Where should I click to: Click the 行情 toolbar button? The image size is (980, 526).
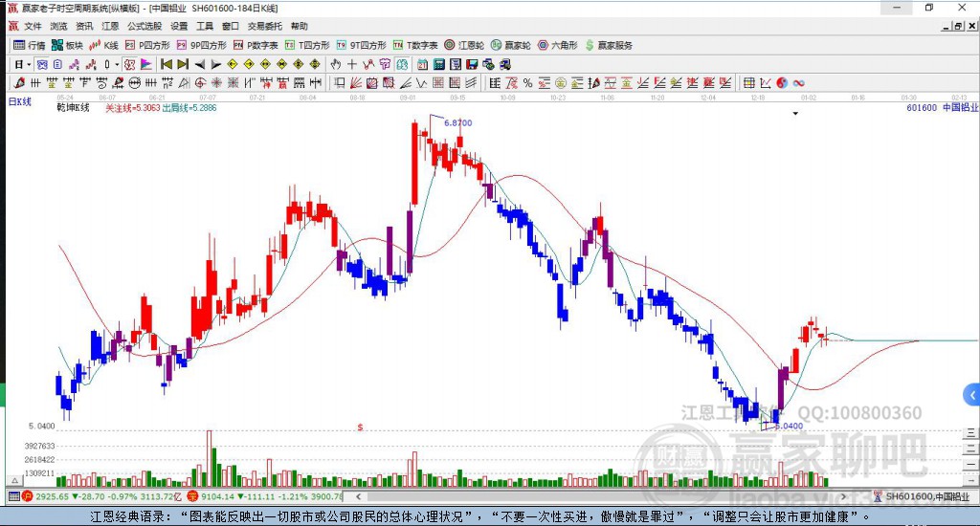point(30,45)
